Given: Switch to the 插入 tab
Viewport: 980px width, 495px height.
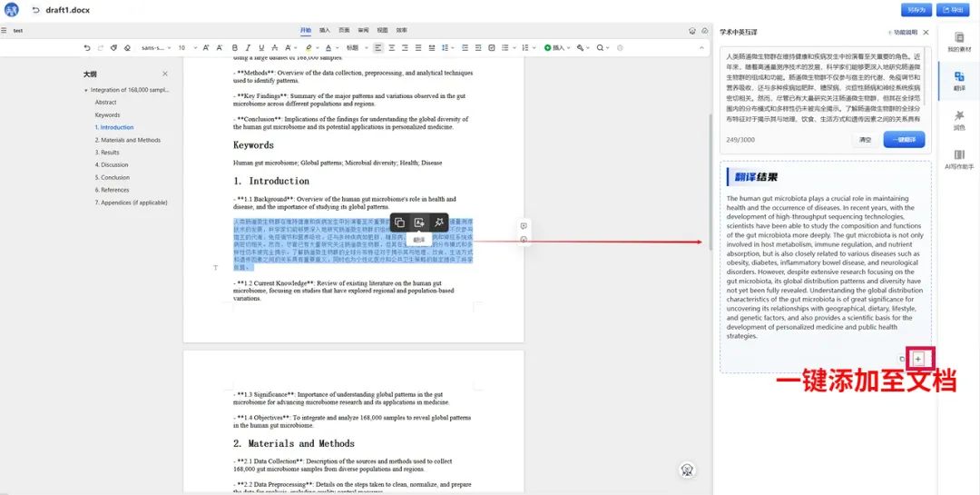Looking at the screenshot, I should 324,30.
